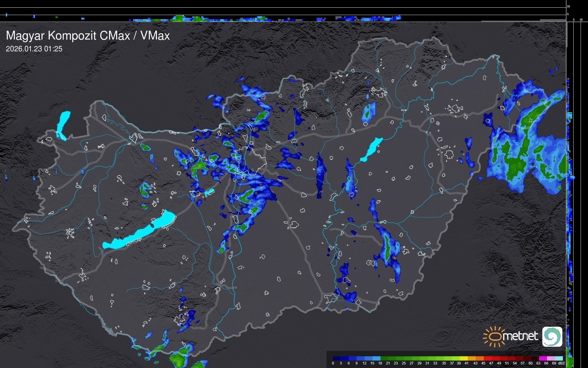Image resolution: width=588 pixels, height=368 pixels.
Task: Click the Tisza-tó cyan lake shape
Action: pos(371,149)
